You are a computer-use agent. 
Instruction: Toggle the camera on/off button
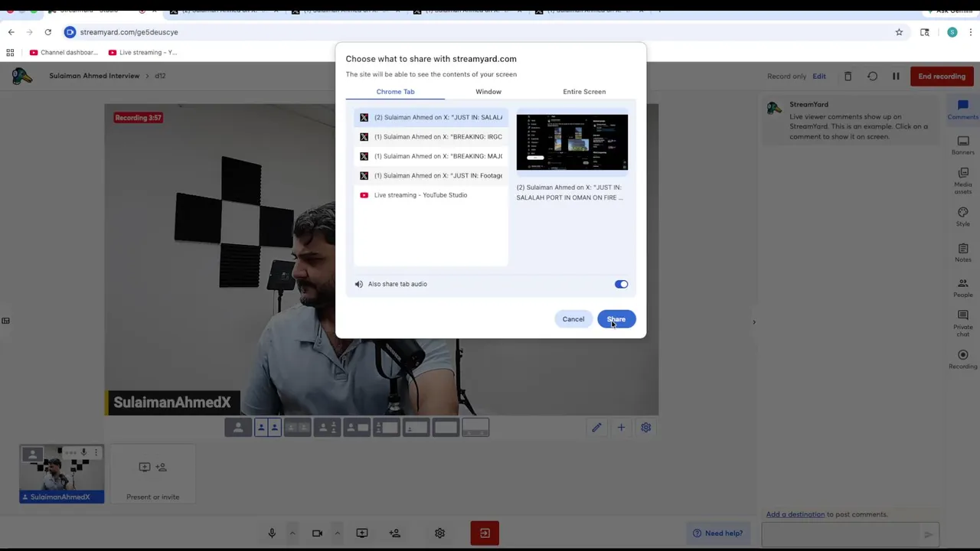click(317, 533)
